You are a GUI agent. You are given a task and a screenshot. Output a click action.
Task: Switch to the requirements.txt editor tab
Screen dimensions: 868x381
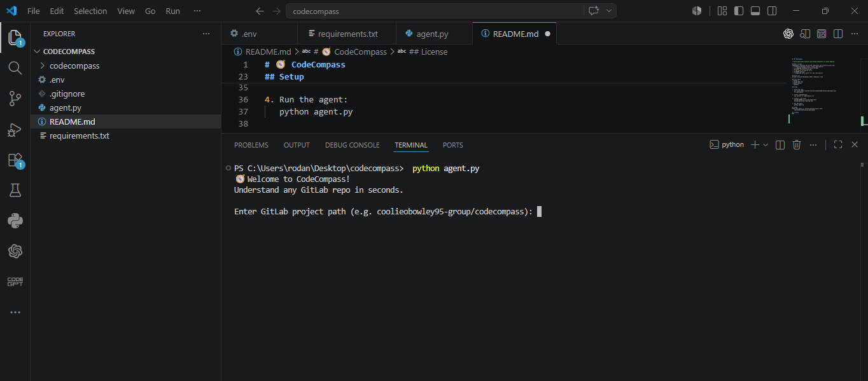click(347, 34)
